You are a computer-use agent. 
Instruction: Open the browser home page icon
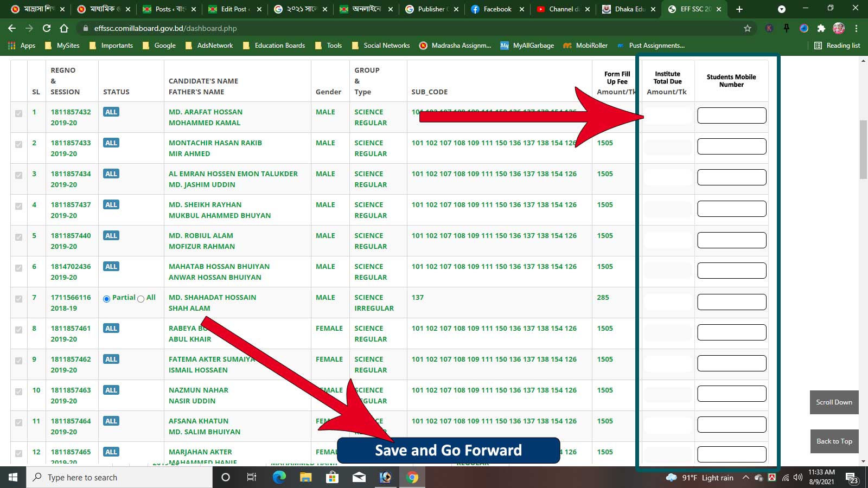tap(64, 28)
